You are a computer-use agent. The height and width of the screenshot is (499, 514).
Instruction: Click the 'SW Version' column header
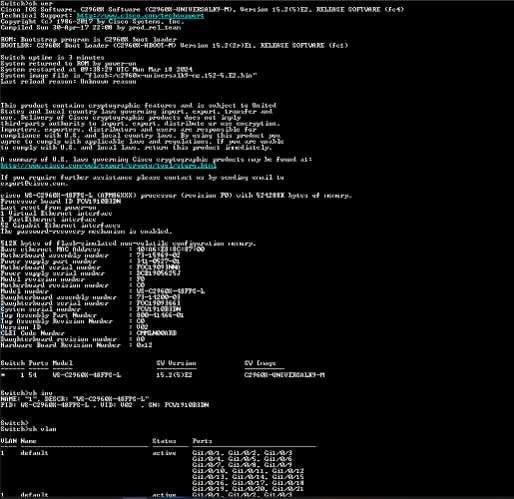click(x=176, y=363)
